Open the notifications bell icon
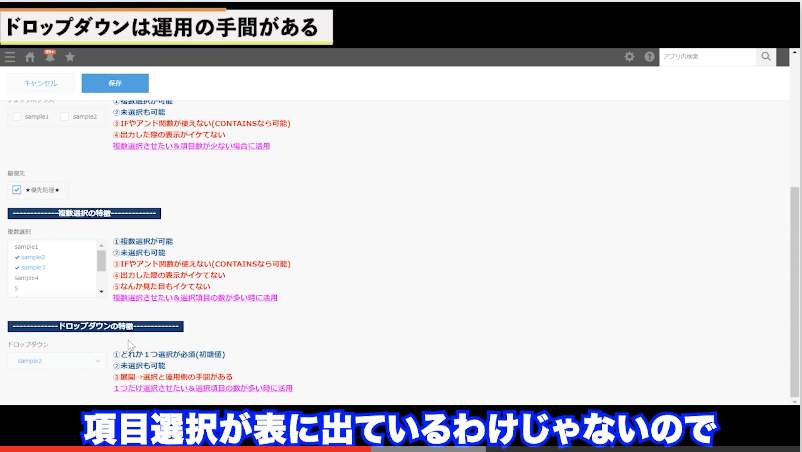802x452 pixels. coord(49,57)
